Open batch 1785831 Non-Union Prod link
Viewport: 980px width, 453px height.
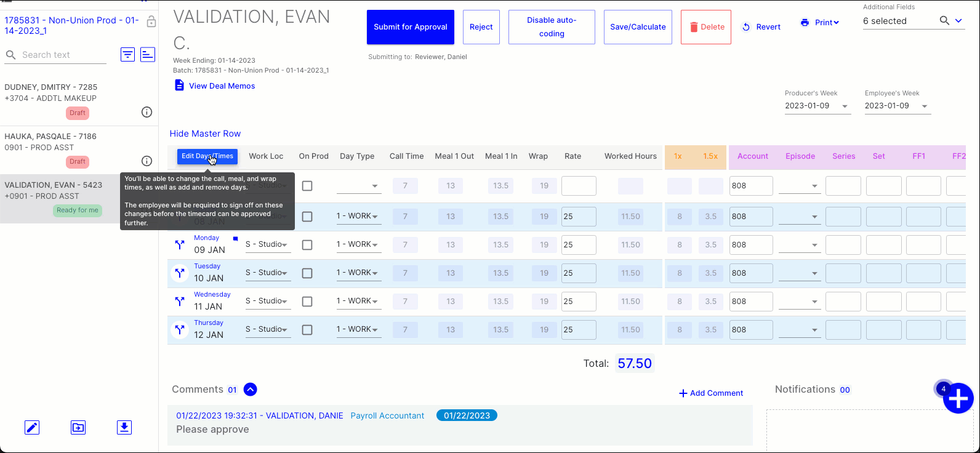72,25
